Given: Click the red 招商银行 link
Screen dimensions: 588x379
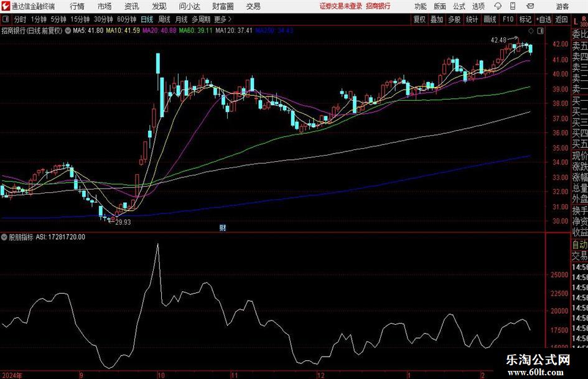Looking at the screenshot, I should click(378, 6).
